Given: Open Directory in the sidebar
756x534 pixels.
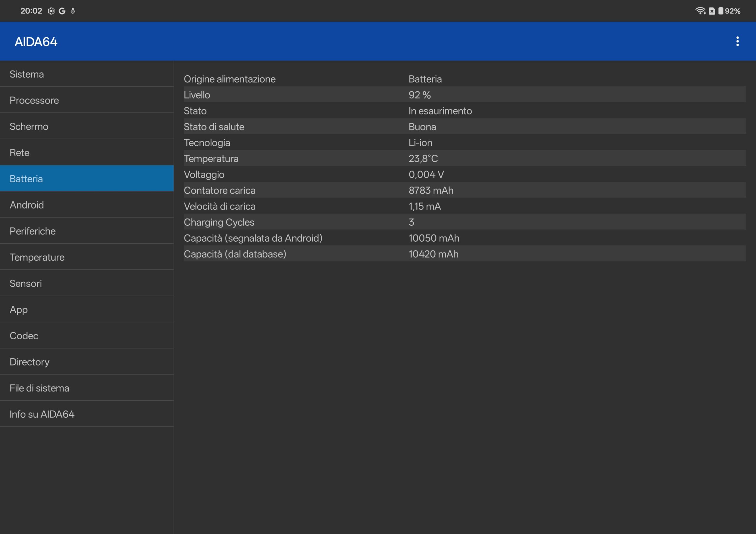Looking at the screenshot, I should tap(87, 362).
